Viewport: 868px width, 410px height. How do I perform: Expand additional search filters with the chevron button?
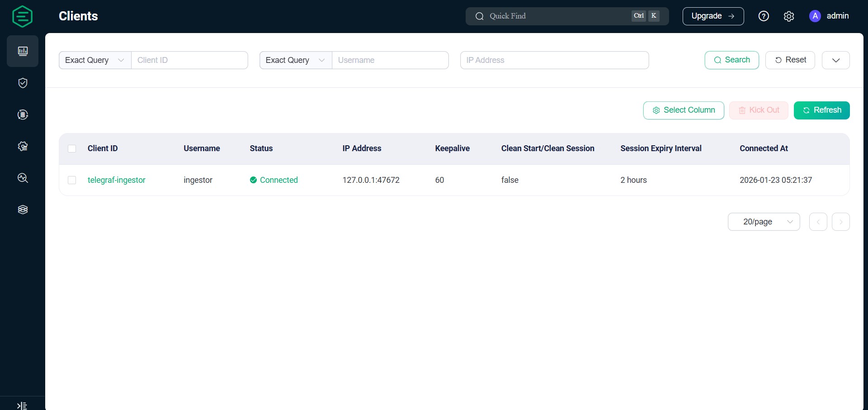pyautogui.click(x=835, y=60)
